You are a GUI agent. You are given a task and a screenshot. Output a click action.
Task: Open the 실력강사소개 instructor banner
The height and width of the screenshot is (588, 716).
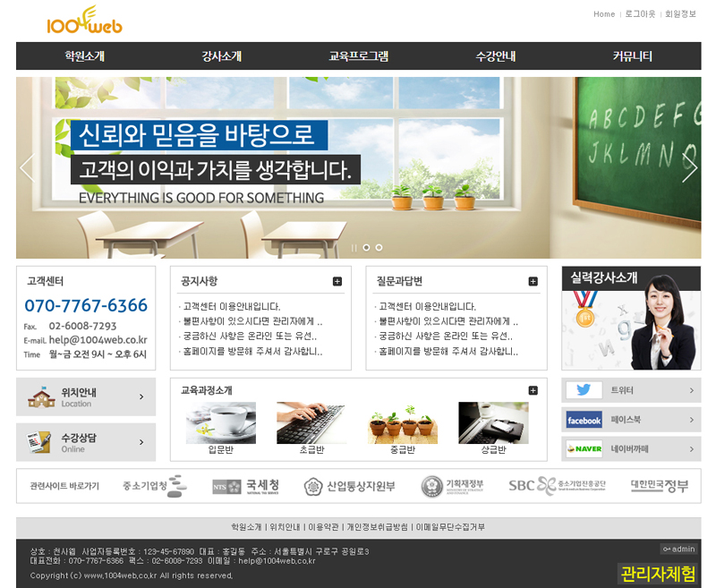pyautogui.click(x=631, y=318)
